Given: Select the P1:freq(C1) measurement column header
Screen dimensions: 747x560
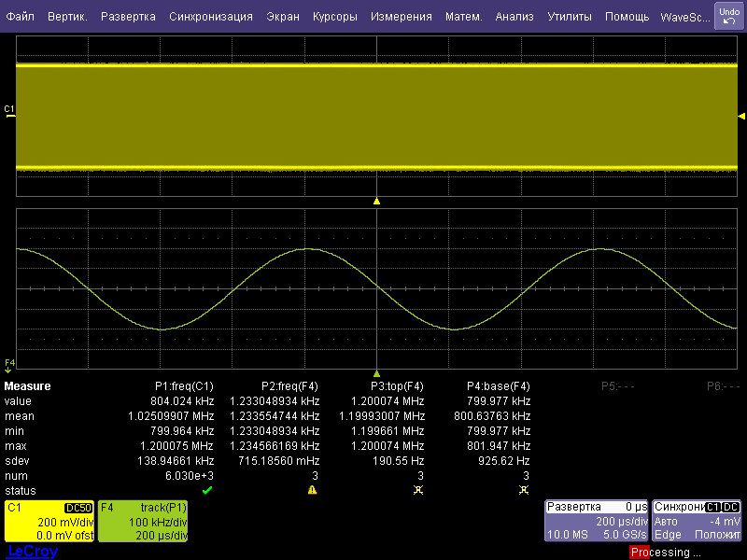Looking at the screenshot, I should coord(184,386).
